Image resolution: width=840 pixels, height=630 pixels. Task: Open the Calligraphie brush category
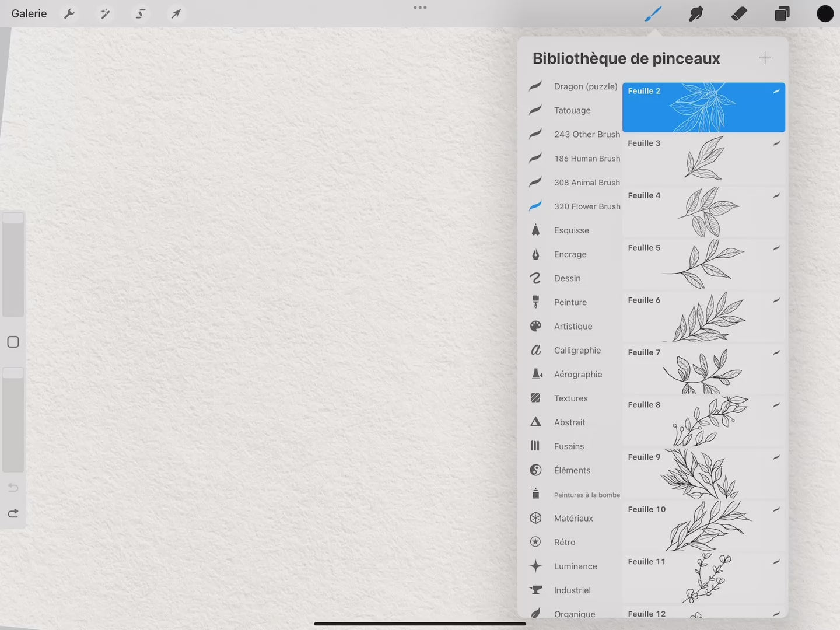point(577,350)
